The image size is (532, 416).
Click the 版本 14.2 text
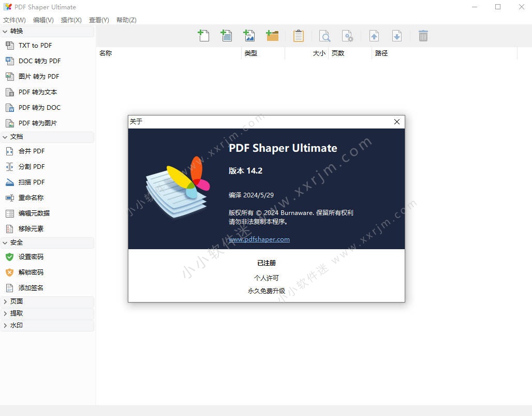[245, 170]
